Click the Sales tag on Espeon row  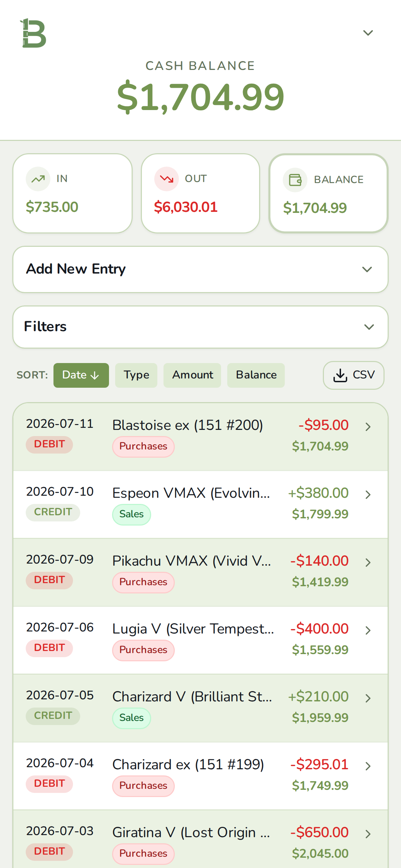(132, 514)
